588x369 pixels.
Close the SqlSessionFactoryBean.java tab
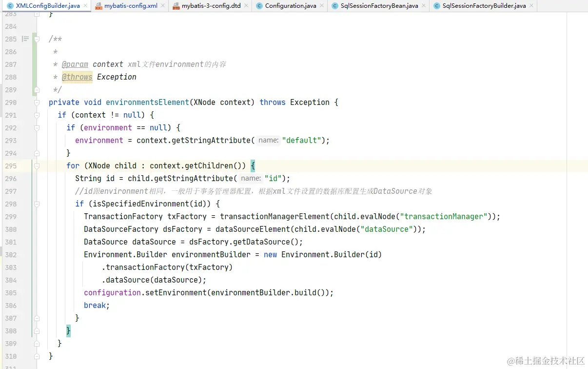pyautogui.click(x=424, y=6)
